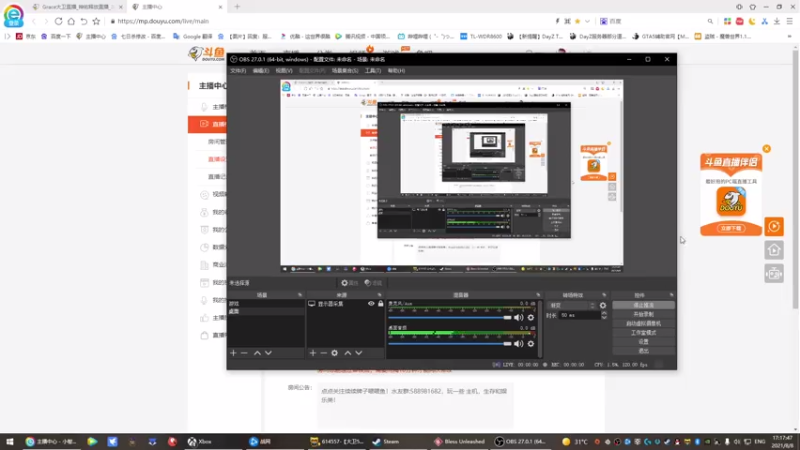Toggle lock on the display capture source

(381, 304)
